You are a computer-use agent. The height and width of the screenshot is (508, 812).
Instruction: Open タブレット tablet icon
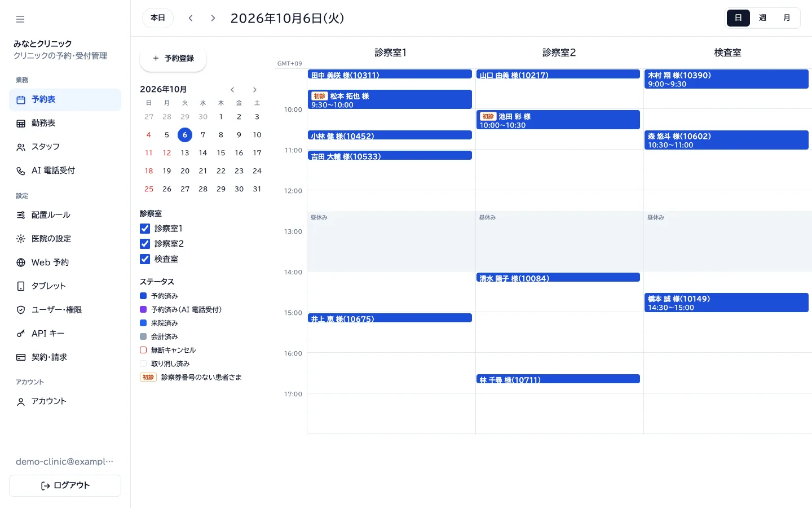[x=21, y=286]
